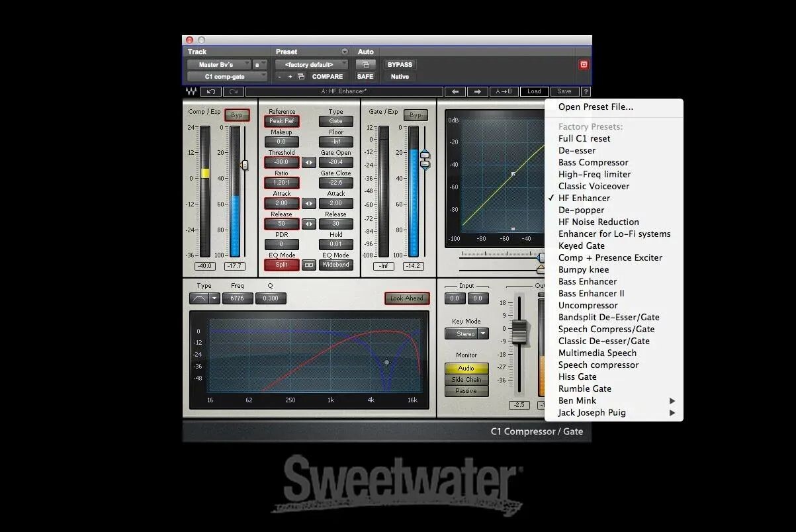The width and height of the screenshot is (796, 532).
Task: Open the Preset section round arrow menu
Action: tap(344, 52)
